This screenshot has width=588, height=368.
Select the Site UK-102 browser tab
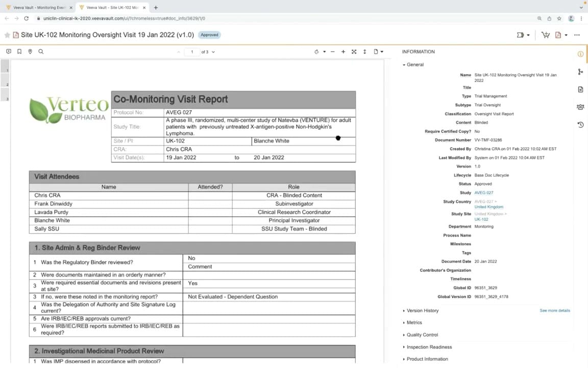[112, 8]
